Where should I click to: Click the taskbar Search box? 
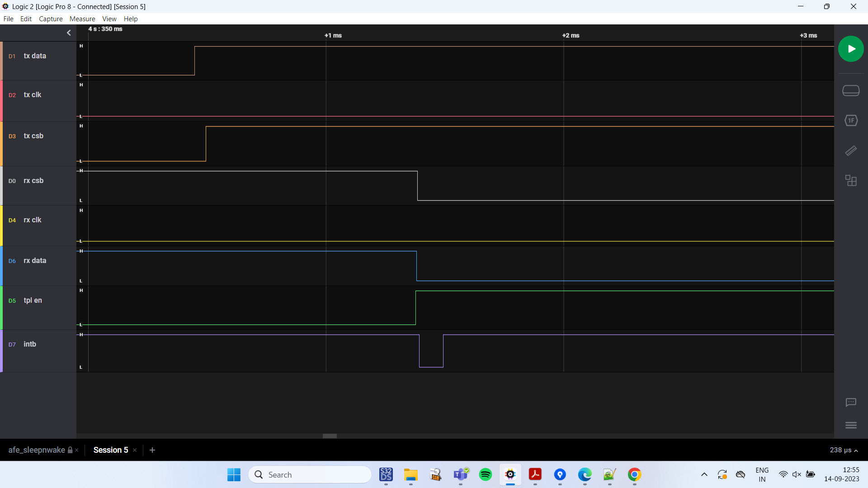pos(310,475)
